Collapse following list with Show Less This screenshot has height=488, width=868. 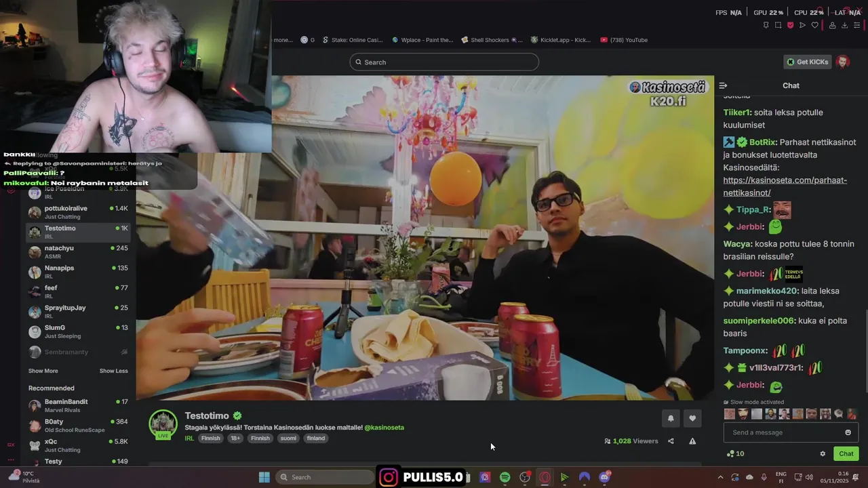(x=113, y=371)
